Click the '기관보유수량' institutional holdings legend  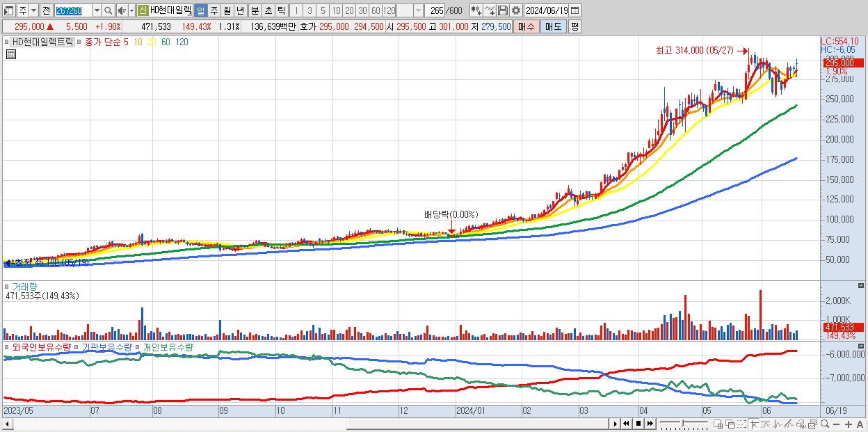click(106, 346)
